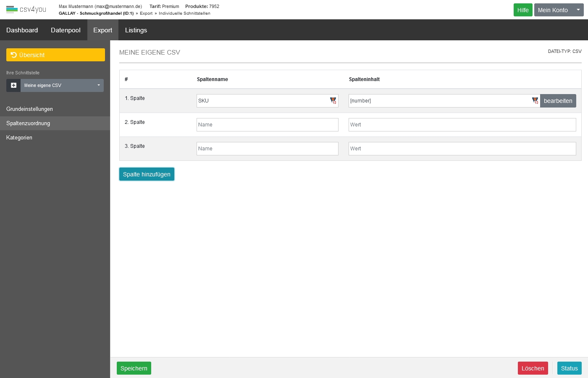Click the Wert field of 3. Spalte
Screen dimensions: 588x378
pyautogui.click(x=462, y=149)
